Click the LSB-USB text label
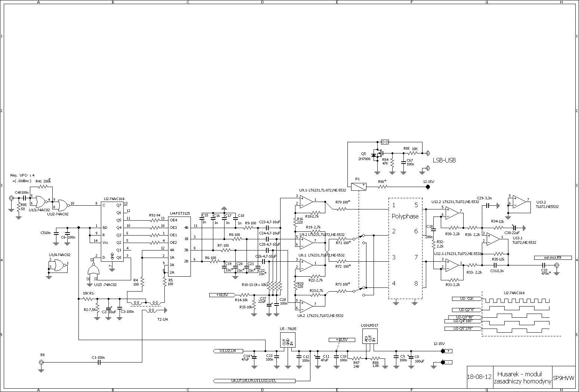Image resolution: width=579 pixels, height=392 pixels. click(x=444, y=161)
